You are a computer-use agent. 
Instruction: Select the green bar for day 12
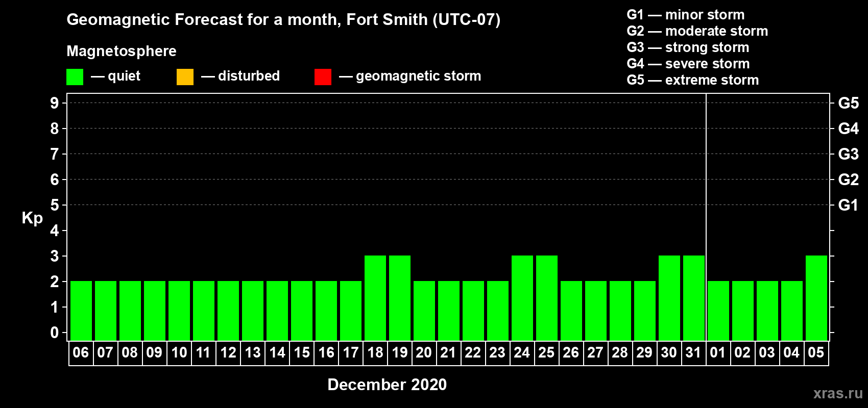tap(228, 311)
